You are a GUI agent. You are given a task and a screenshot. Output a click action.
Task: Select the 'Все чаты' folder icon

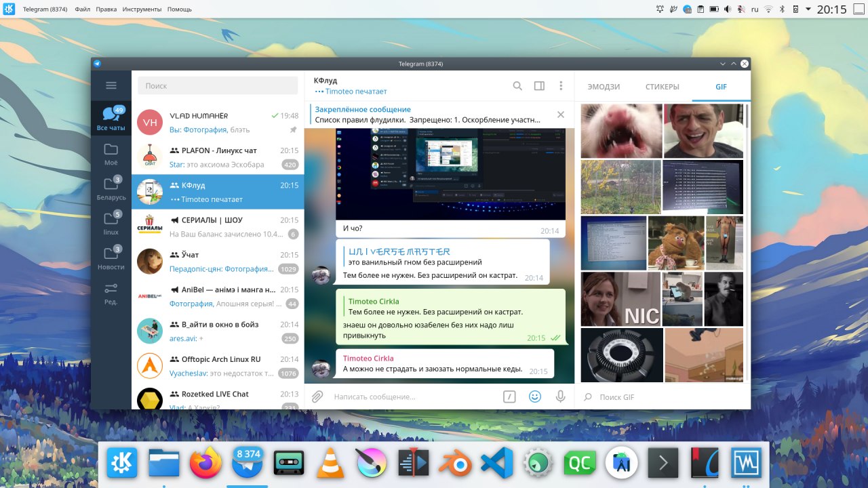(111, 119)
